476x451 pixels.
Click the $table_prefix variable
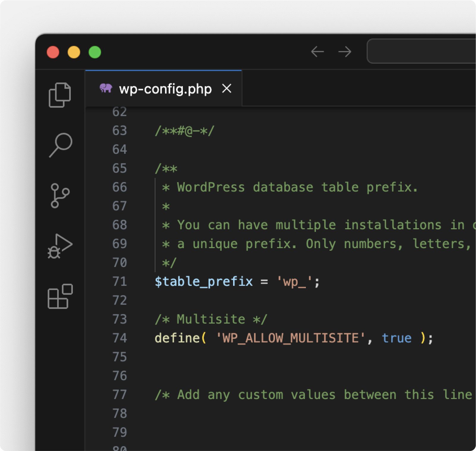[x=204, y=281]
